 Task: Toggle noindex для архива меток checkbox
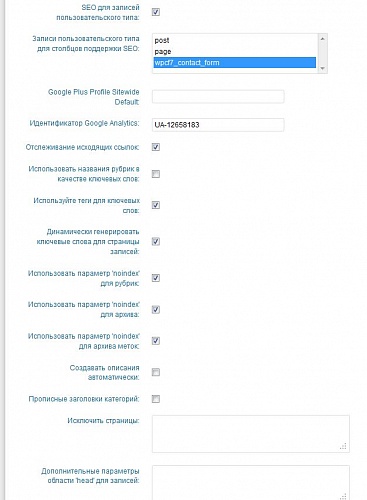click(156, 341)
